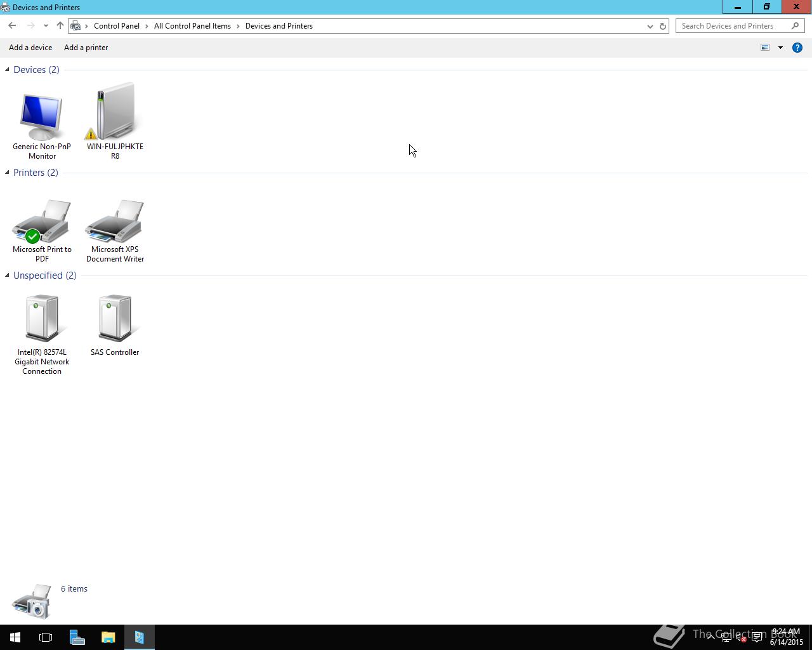Click the change view icon

pos(765,48)
